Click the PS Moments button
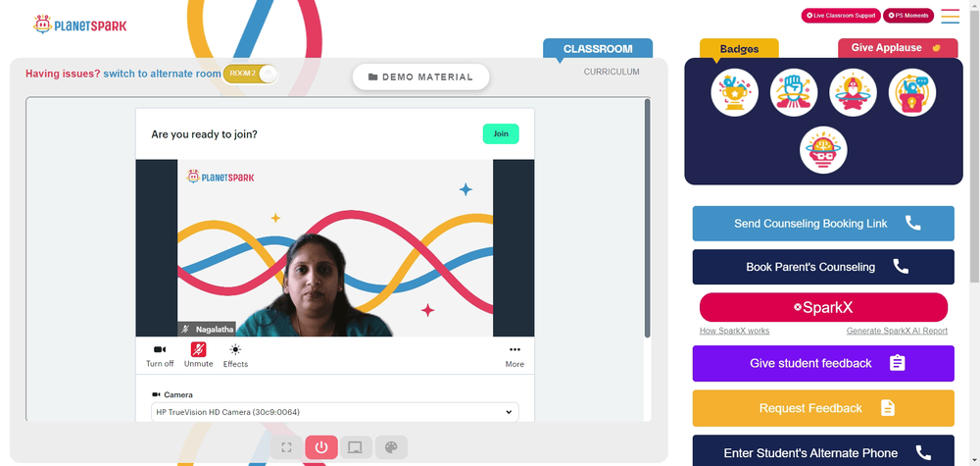Image resolution: width=980 pixels, height=466 pixels. [908, 16]
